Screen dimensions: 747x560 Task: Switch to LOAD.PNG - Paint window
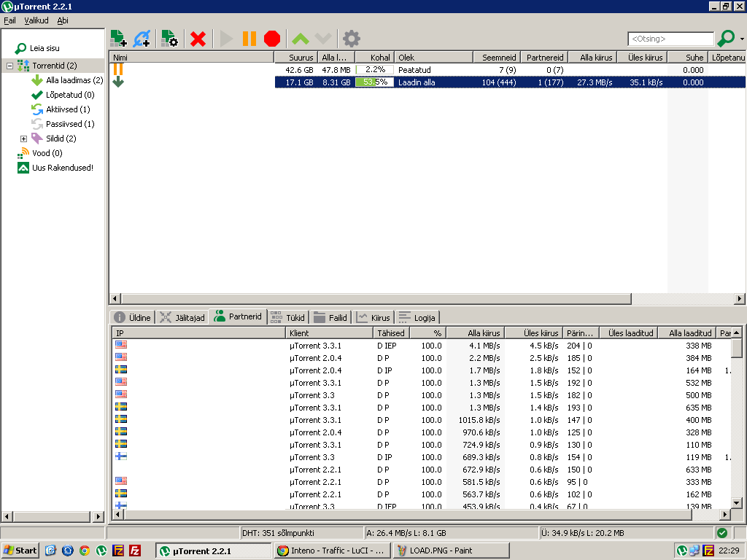pyautogui.click(x=451, y=551)
